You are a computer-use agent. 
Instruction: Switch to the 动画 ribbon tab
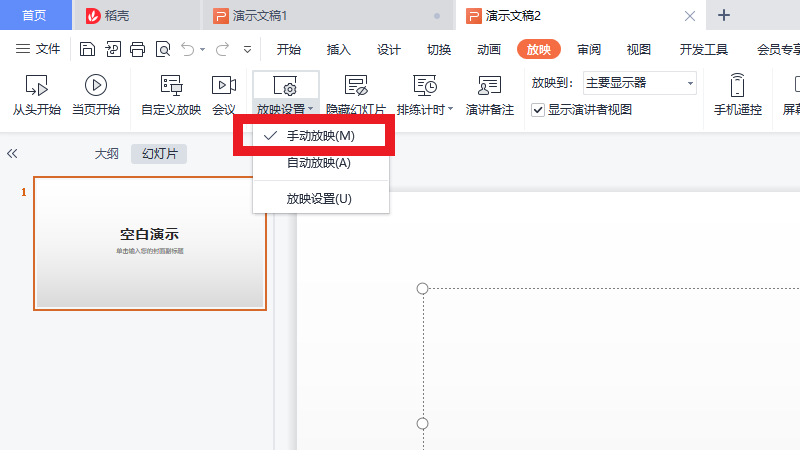[x=489, y=49]
